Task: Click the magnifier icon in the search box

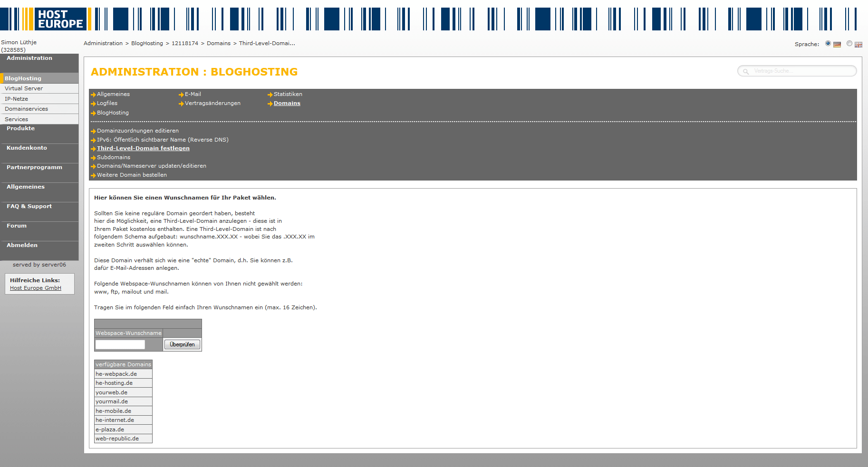Action: point(746,72)
